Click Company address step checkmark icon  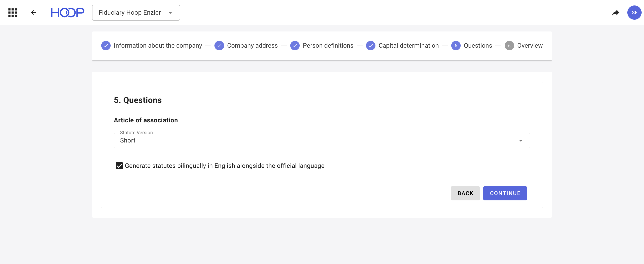pos(219,46)
